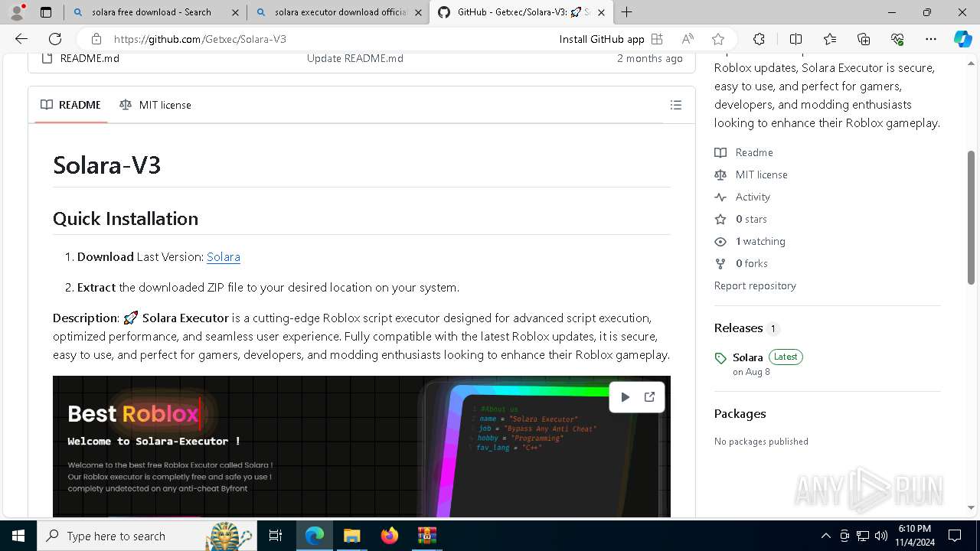This screenshot has width=980, height=551.
Task: Toggle Split screen view
Action: point(795,39)
